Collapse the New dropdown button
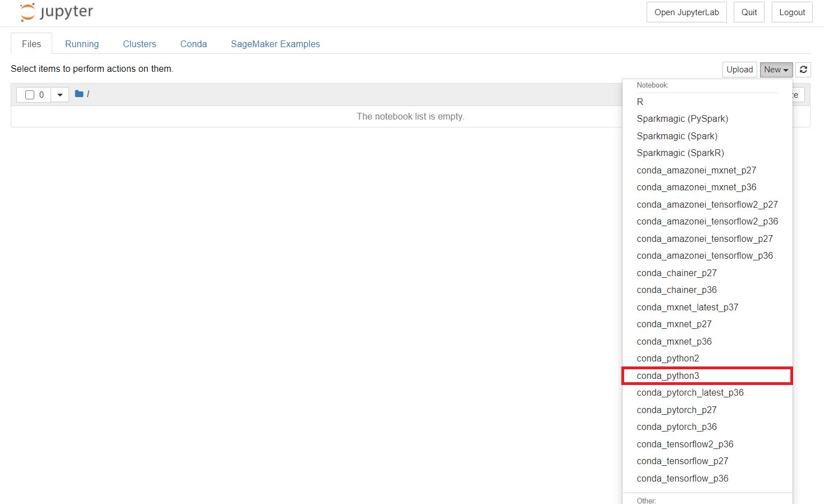824x504 pixels. click(x=776, y=70)
